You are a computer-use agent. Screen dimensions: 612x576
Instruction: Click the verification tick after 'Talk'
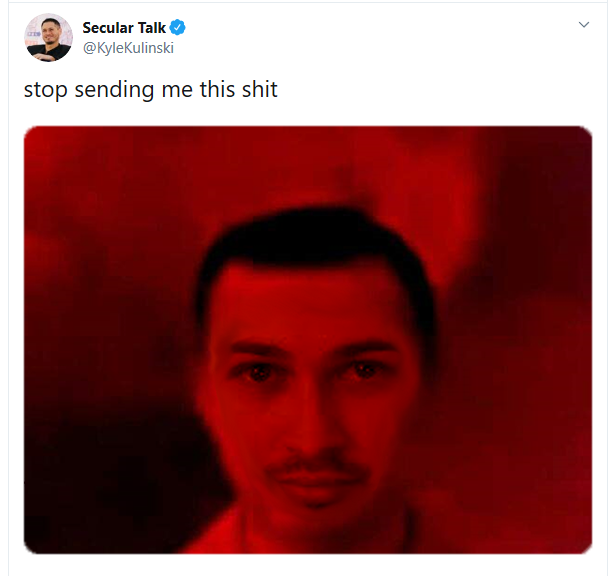click(x=178, y=28)
